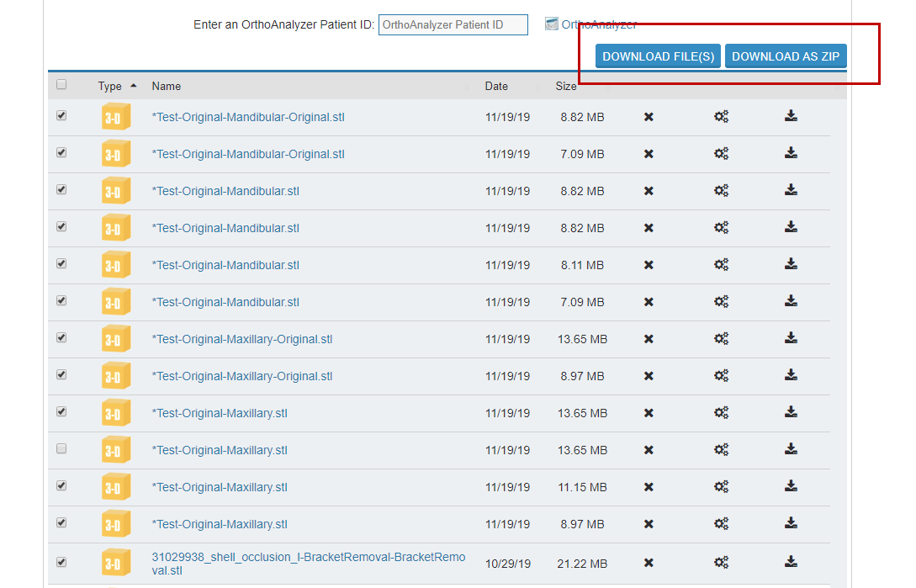Uncheck the 8.11 MB Test-Original-Mandibular.stl row
The width and height of the screenshot is (916, 588).
pos(61,263)
